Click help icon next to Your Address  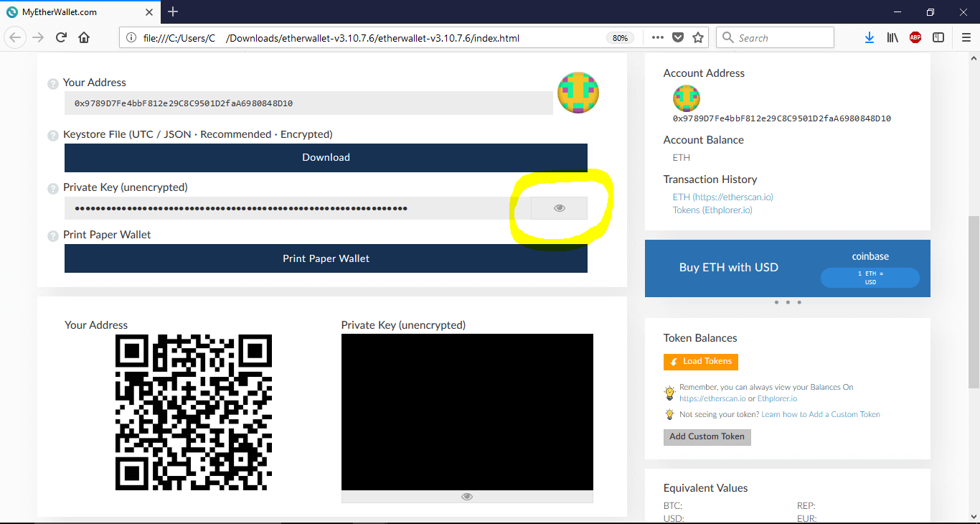(x=52, y=84)
